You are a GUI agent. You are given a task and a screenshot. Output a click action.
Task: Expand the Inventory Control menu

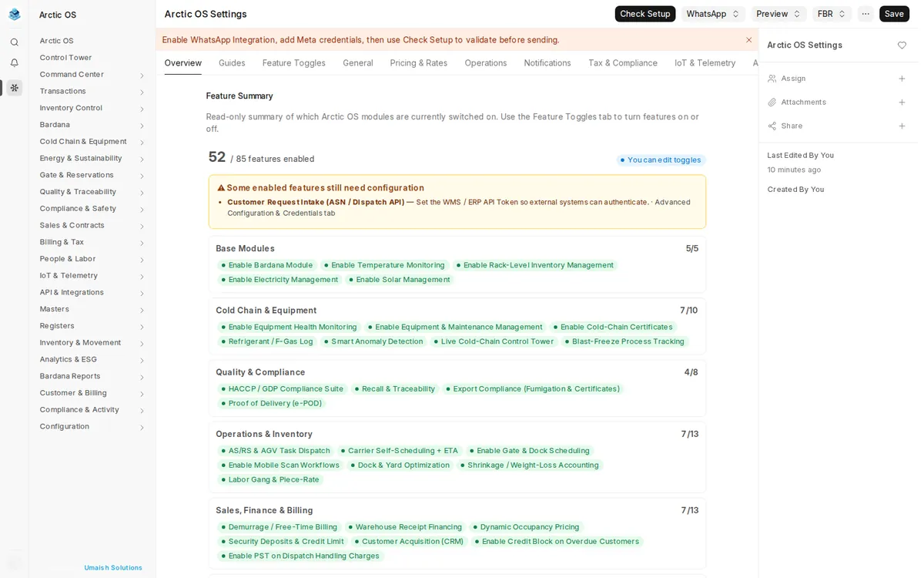[142, 109]
